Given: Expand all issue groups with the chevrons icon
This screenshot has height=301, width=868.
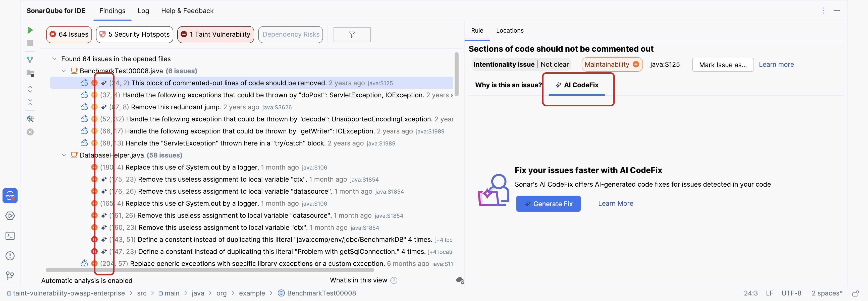Looking at the screenshot, I should (30, 89).
